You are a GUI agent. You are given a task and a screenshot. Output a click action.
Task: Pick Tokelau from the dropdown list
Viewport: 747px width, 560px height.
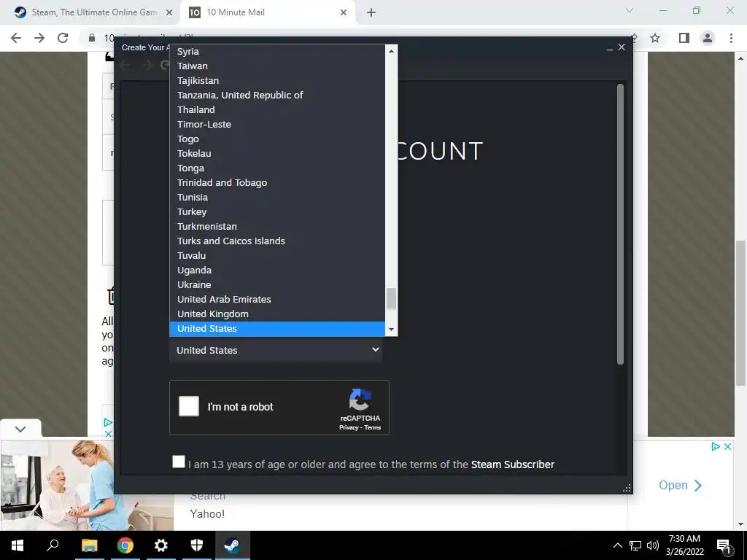(x=277, y=153)
